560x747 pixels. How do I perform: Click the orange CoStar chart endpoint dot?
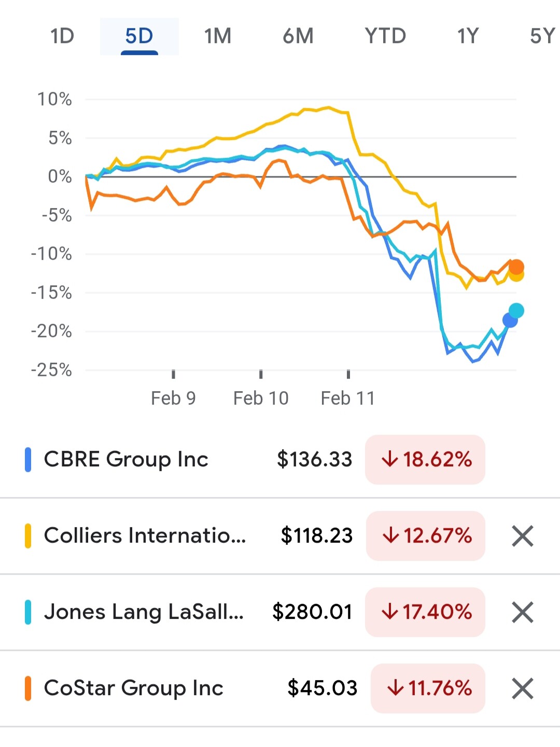point(516,267)
